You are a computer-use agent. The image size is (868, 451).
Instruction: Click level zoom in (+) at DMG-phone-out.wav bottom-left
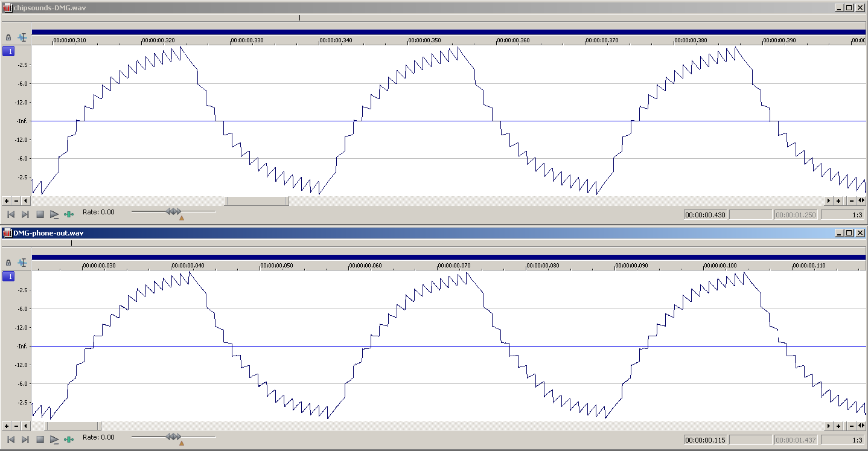pyautogui.click(x=7, y=426)
